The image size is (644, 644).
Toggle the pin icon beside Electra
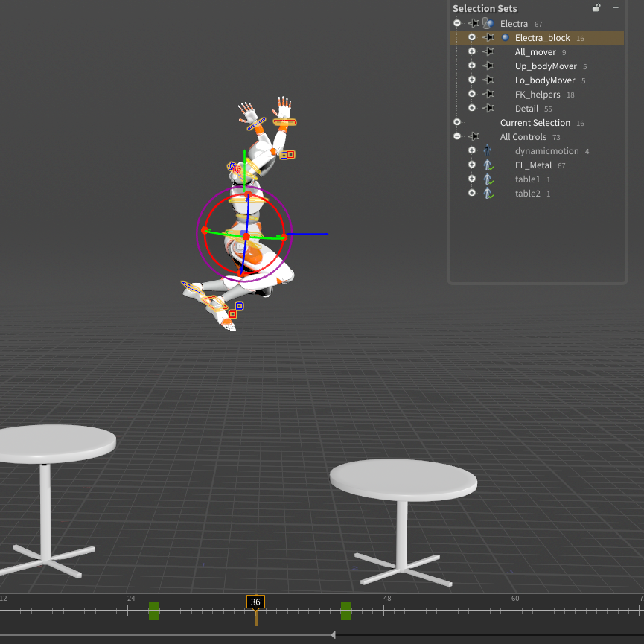474,23
